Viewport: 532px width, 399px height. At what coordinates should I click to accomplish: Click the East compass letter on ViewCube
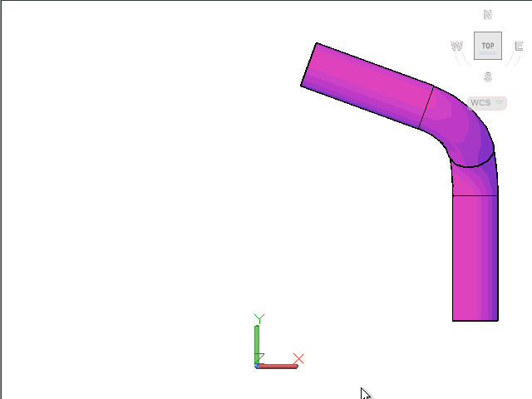(x=519, y=46)
